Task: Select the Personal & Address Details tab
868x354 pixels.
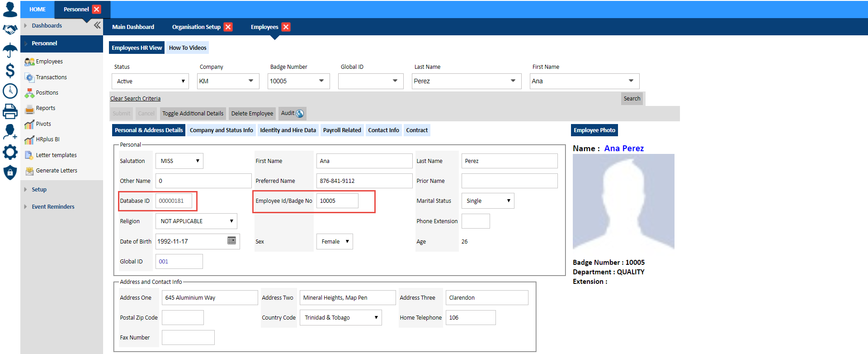Action: click(x=149, y=130)
